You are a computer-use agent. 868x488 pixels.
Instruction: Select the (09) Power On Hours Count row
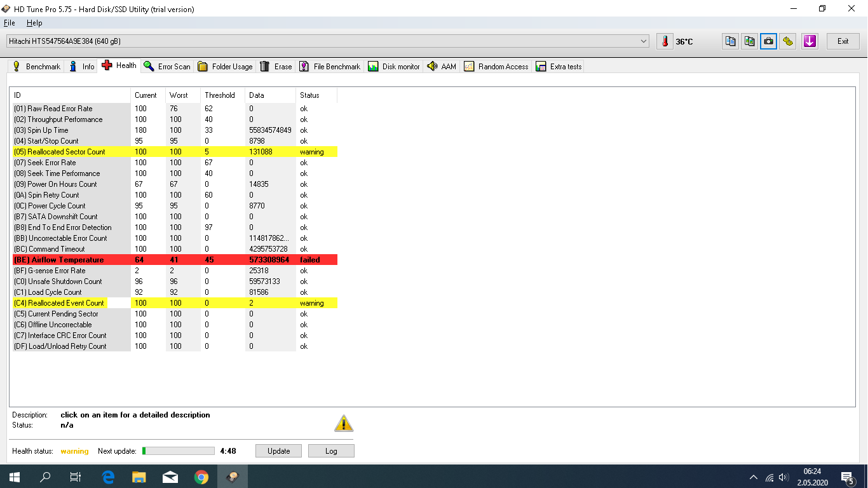(175, 184)
